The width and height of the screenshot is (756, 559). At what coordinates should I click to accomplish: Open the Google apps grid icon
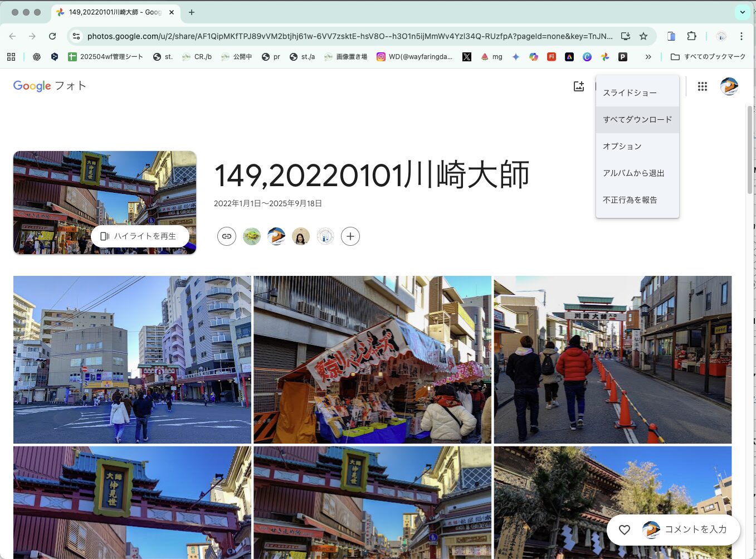tap(702, 86)
